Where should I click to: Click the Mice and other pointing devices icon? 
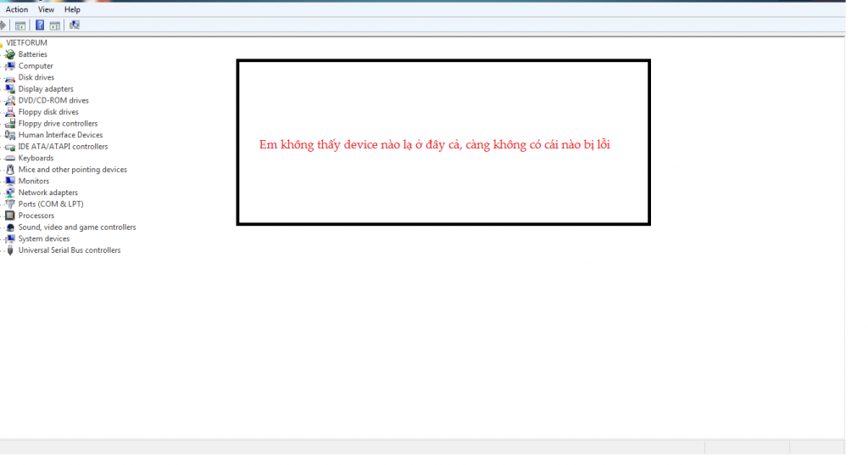10,170
